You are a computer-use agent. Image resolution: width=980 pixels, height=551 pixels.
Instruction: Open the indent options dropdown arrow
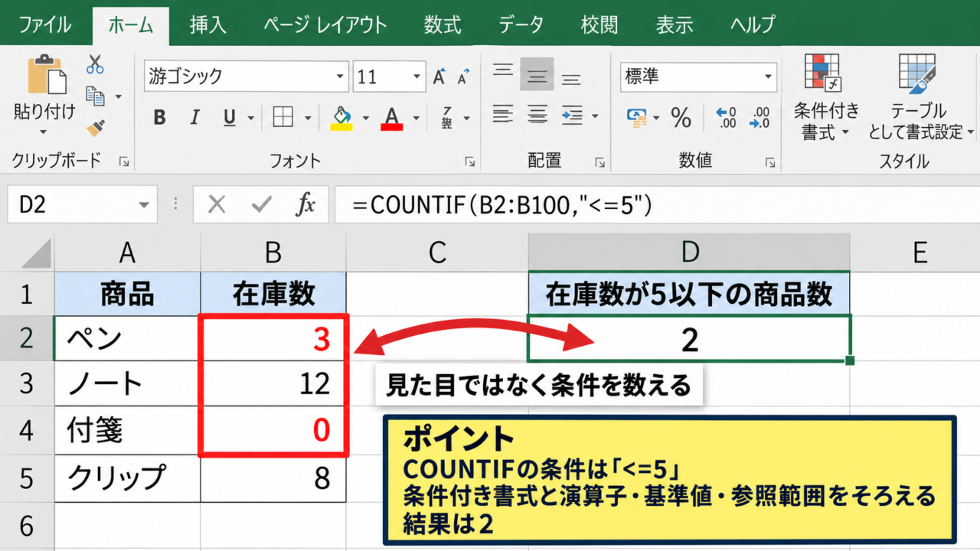pos(595,117)
